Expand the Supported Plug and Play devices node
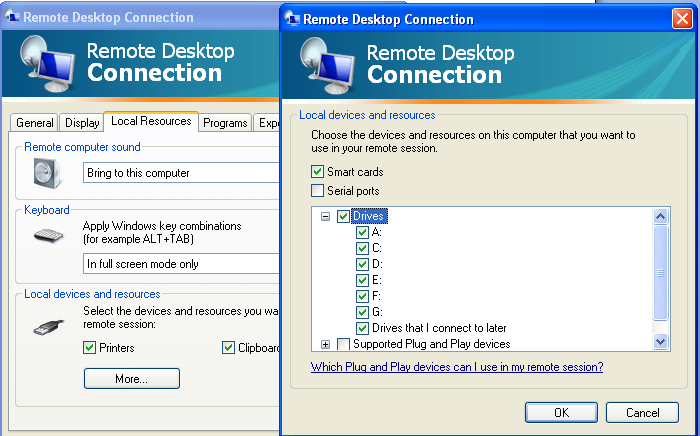The width and height of the screenshot is (700, 436). click(x=325, y=345)
